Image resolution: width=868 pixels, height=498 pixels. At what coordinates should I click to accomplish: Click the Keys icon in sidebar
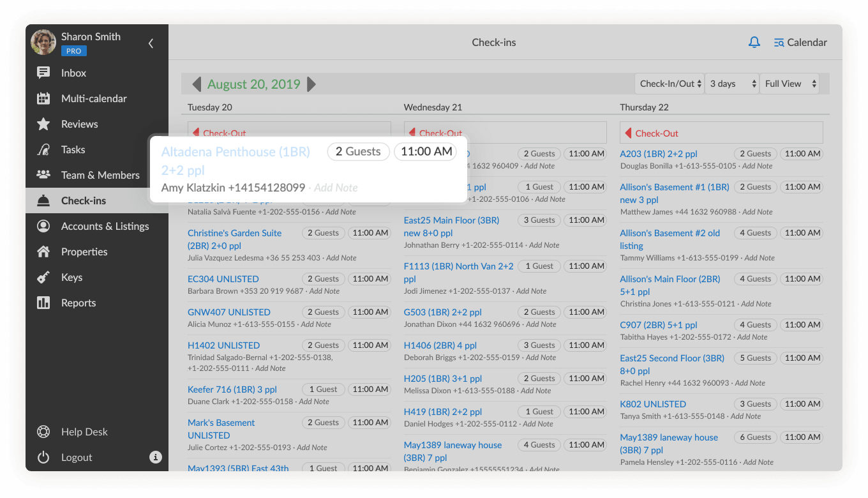[43, 277]
